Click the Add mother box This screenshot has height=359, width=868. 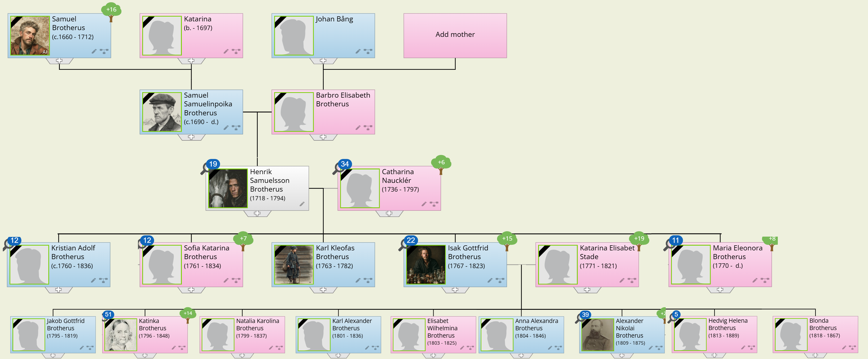(x=455, y=35)
